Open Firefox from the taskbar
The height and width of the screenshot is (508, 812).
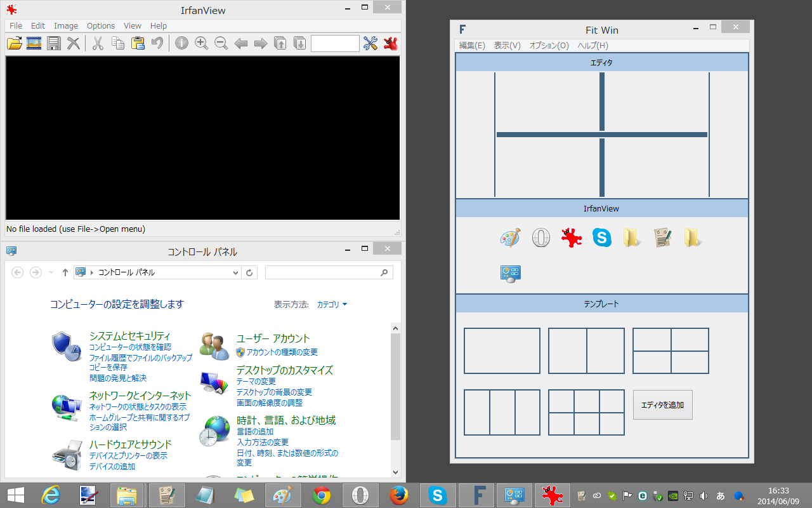coord(399,495)
